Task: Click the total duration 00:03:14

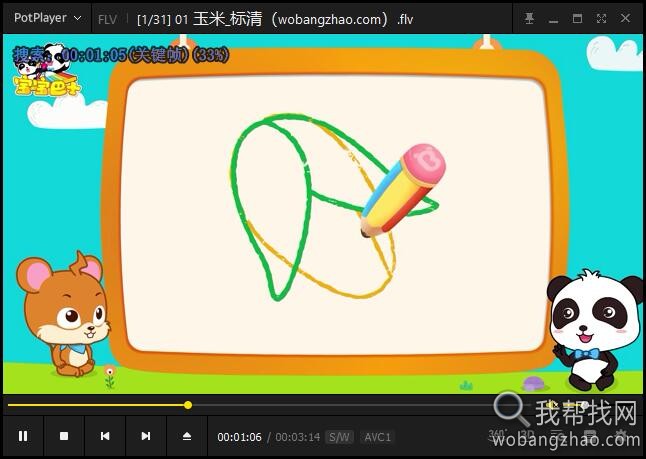Action: tap(297, 437)
